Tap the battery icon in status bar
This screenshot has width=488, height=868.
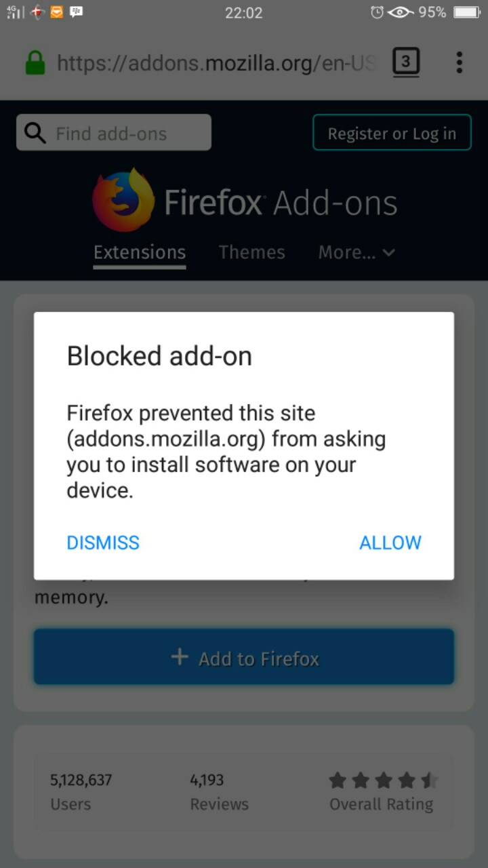pyautogui.click(x=467, y=12)
